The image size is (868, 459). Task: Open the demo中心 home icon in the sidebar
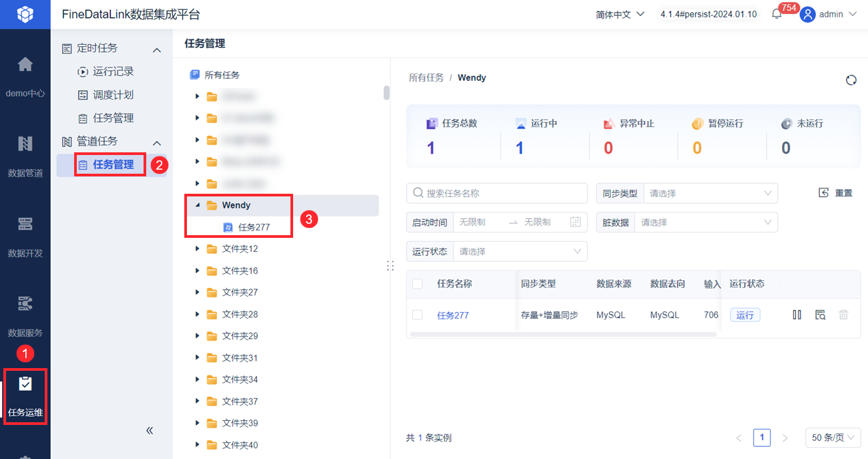25,65
